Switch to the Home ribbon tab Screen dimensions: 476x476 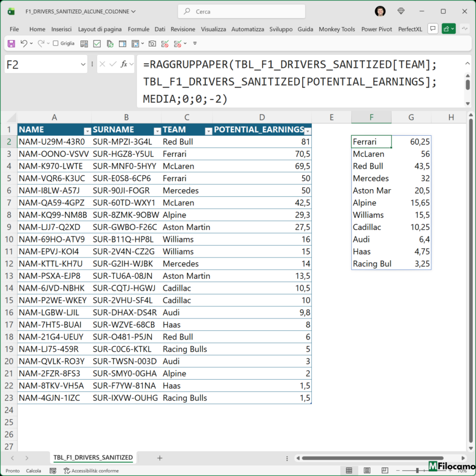37,29
